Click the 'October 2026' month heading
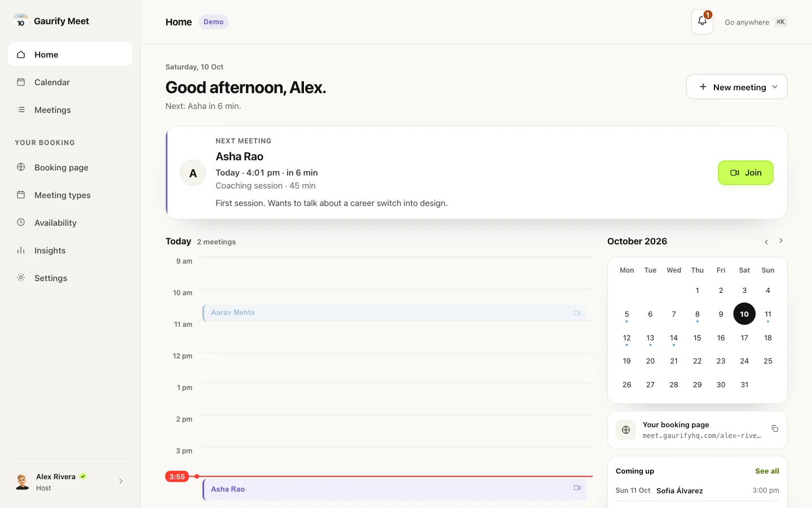Viewport: 812px width, 508px height. [637, 241]
